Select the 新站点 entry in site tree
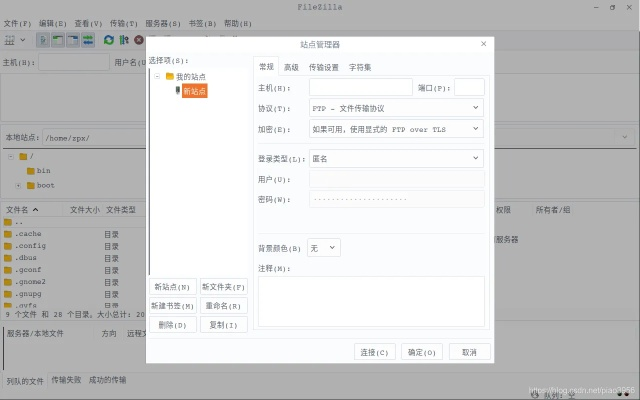The image size is (640, 400). (x=195, y=91)
